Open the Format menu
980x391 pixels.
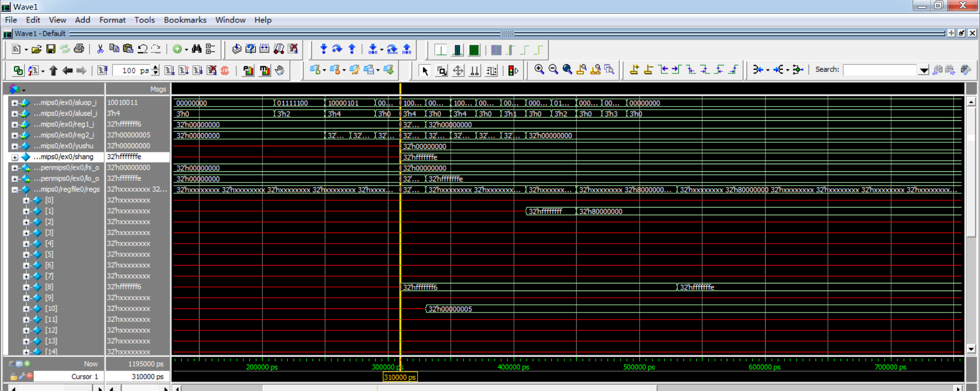112,20
